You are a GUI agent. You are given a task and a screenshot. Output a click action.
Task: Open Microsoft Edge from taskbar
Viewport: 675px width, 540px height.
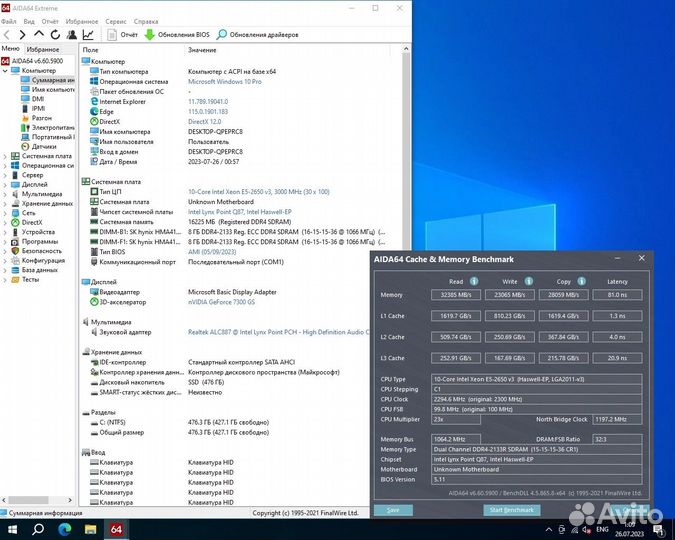click(x=64, y=529)
